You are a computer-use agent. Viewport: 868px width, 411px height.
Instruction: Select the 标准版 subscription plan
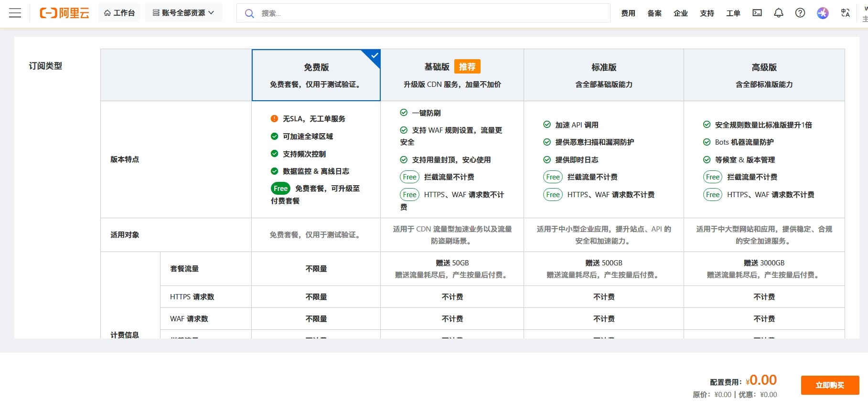pos(604,75)
